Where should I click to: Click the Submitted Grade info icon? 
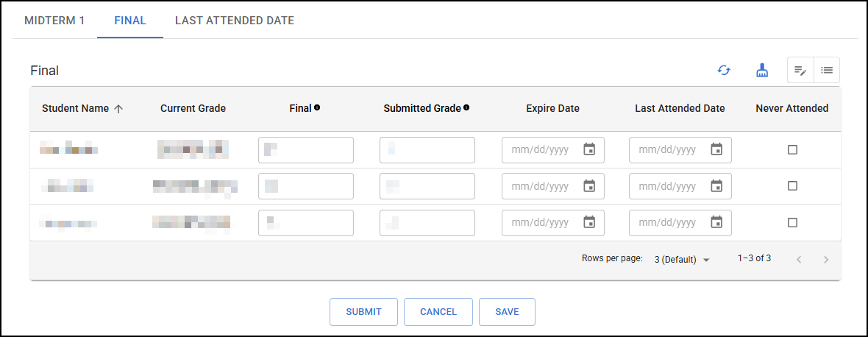pos(466,107)
